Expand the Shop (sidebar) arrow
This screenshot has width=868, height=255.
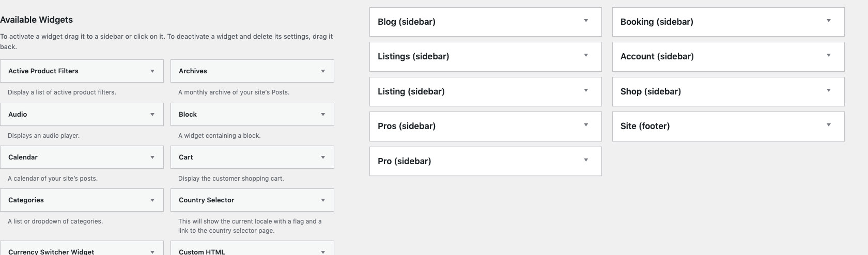(x=829, y=91)
